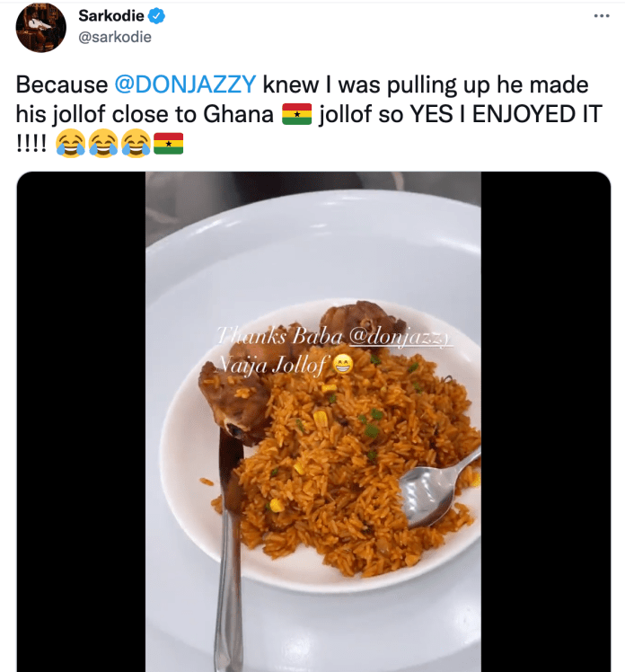Click the Sarkodie display name
The image size is (625, 672).
(111, 16)
